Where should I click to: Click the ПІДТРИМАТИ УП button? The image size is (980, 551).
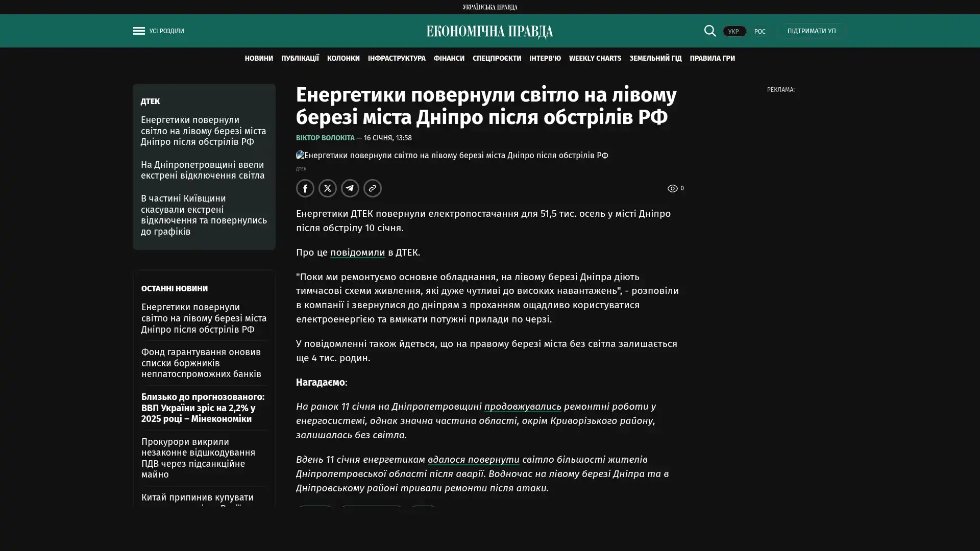[x=811, y=31]
